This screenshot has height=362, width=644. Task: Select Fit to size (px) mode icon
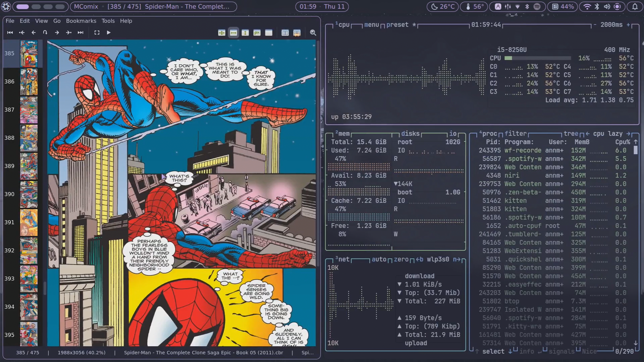pyautogui.click(x=257, y=33)
